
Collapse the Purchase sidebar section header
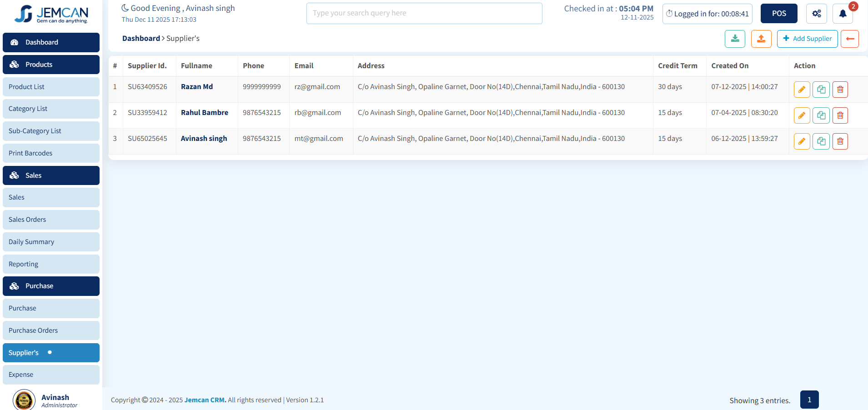point(51,286)
